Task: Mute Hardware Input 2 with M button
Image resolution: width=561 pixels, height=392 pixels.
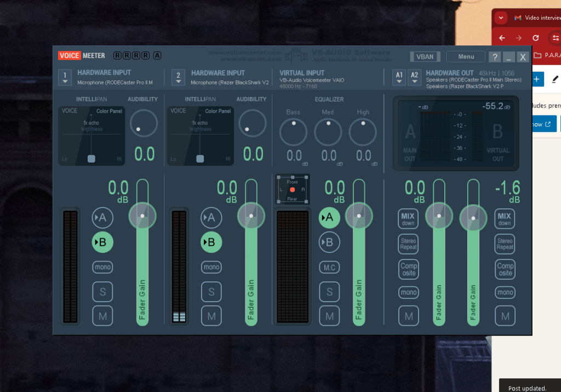Action: [211, 316]
